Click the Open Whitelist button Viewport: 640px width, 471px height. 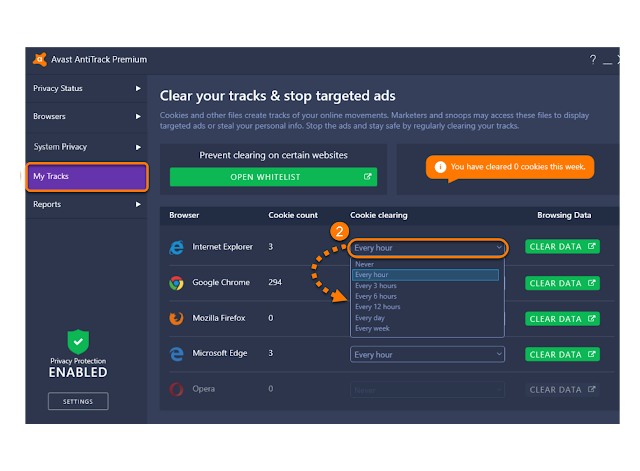273,177
